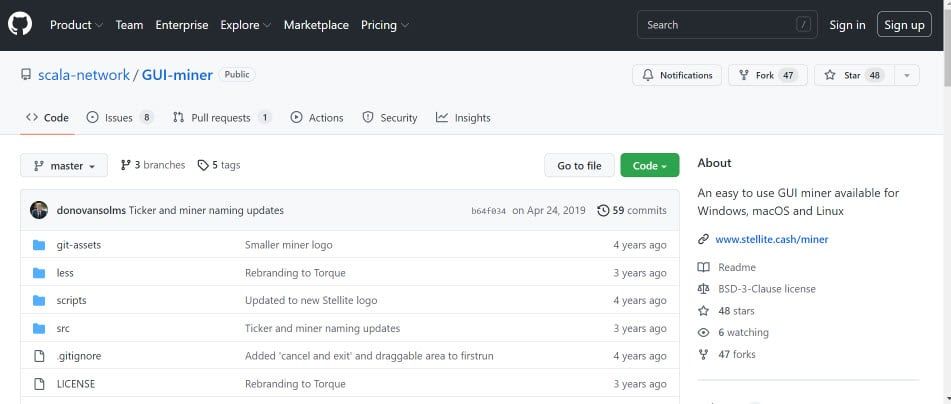The height and width of the screenshot is (404, 951).
Task: Click the Sign in link
Action: (x=847, y=25)
